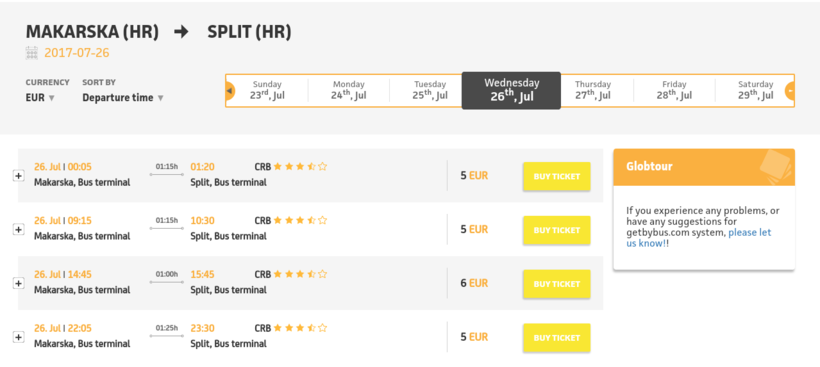Viewport: 820px width, 367px height.
Task: Click the calendar icon beside 2017-07-26
Action: (x=31, y=53)
